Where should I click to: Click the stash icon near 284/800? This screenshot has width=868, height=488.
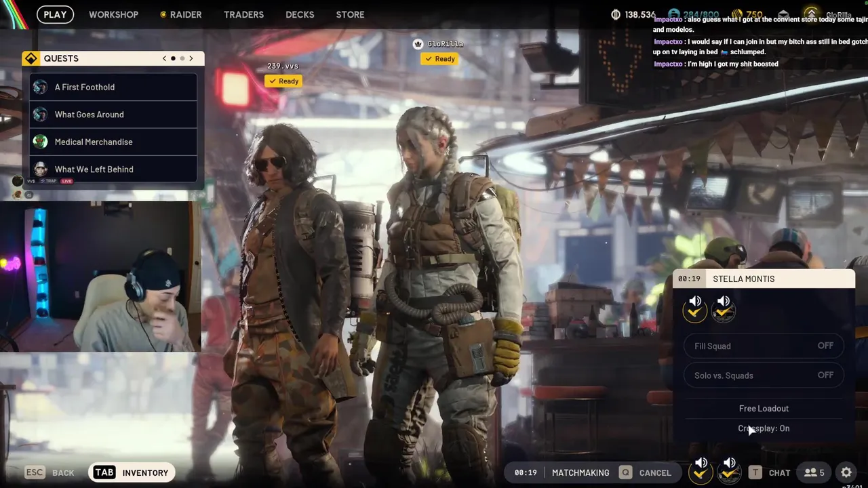pyautogui.click(x=674, y=14)
